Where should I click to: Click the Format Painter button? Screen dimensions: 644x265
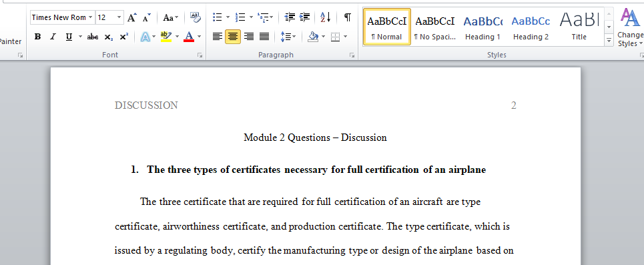coord(11,41)
